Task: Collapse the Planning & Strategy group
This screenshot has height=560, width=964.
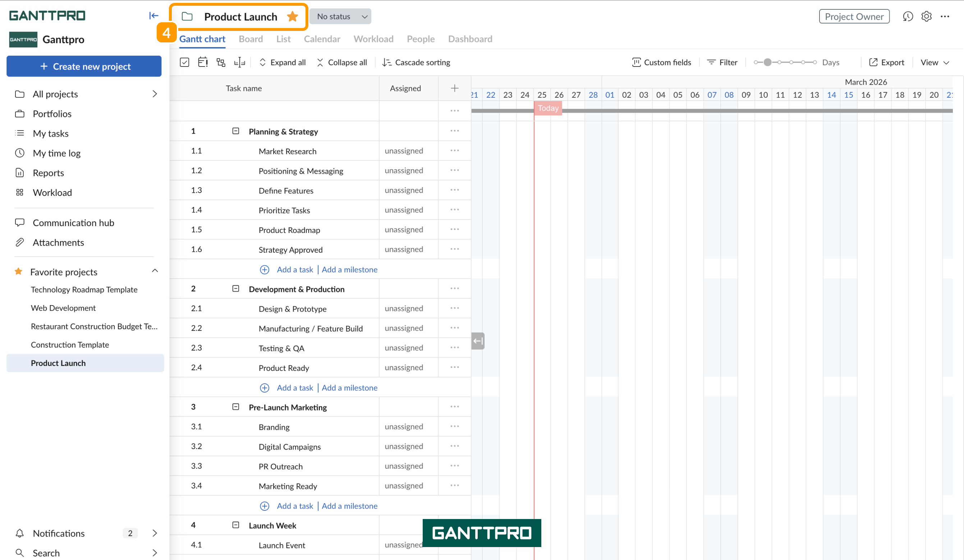Action: pyautogui.click(x=236, y=131)
